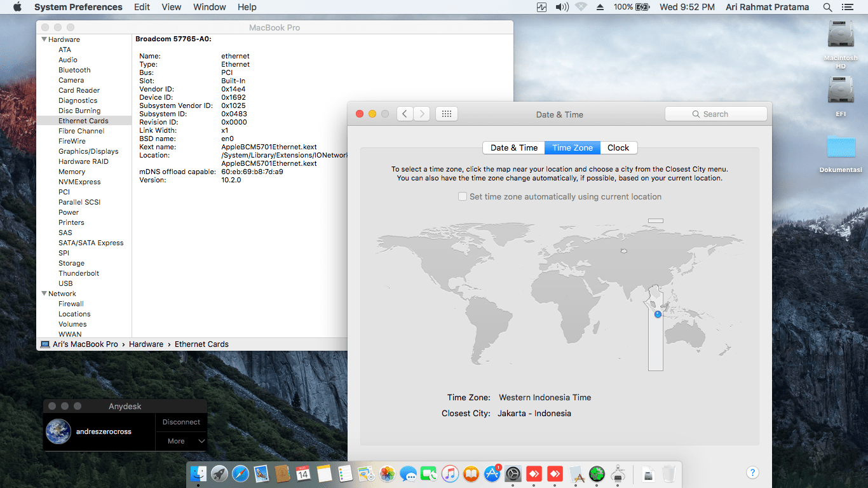Viewport: 868px width, 488px height.
Task: Open the Window menu
Action: [x=210, y=7]
